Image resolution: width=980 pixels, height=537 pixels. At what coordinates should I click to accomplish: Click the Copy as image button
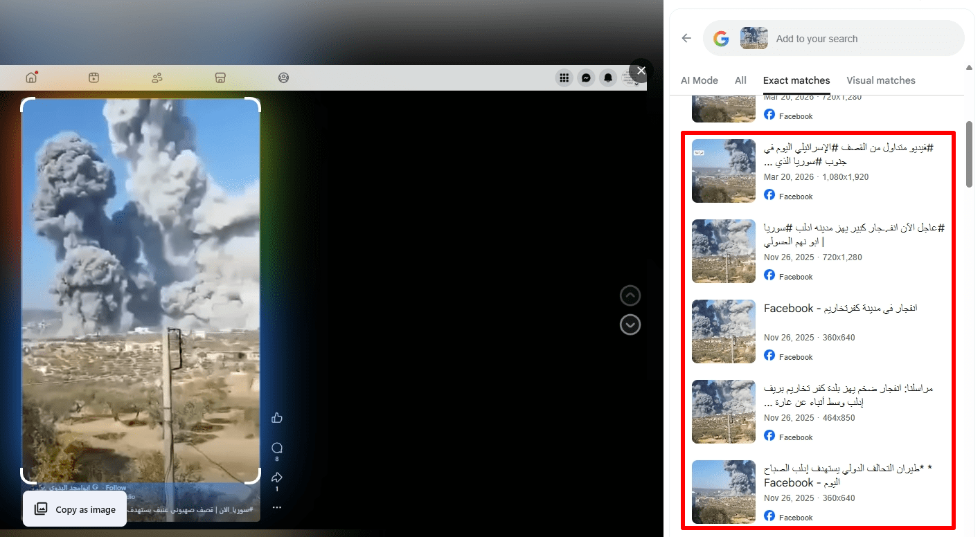tap(75, 509)
